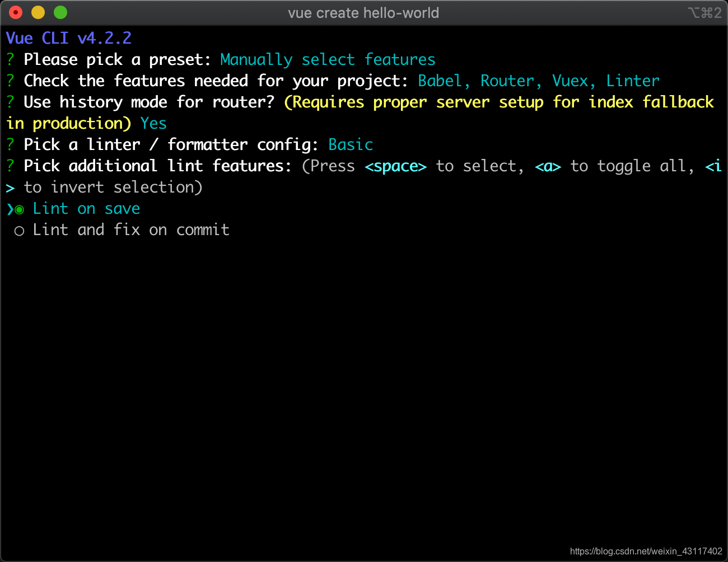Screen dimensions: 728x562
Task: Click the '(Requires proper server setup' yellow note
Action: click(x=414, y=102)
